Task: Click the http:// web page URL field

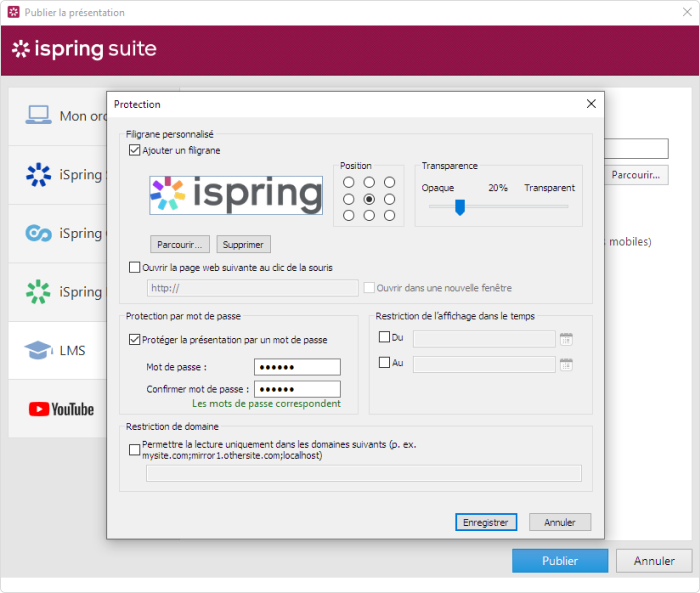Action: 253,288
